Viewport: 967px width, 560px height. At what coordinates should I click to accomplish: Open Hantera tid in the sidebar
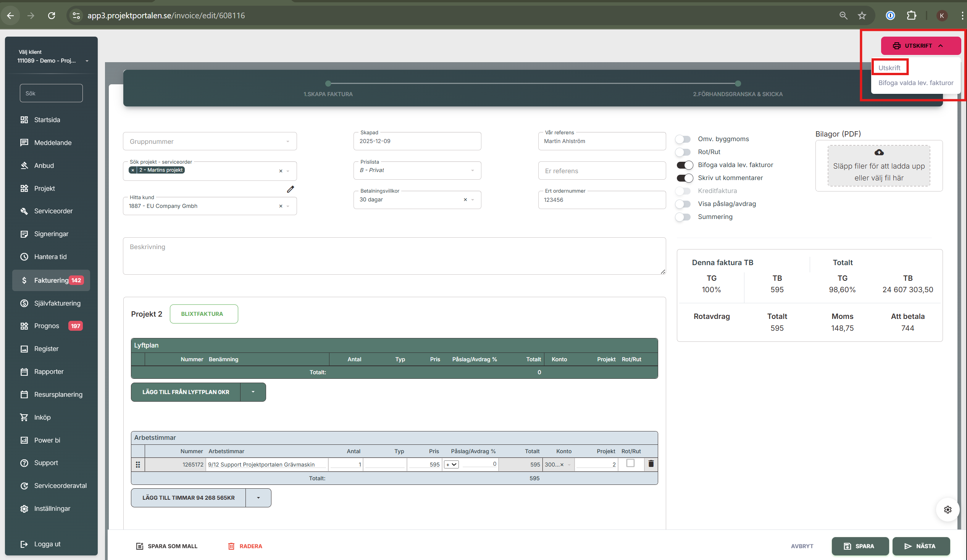tap(50, 257)
